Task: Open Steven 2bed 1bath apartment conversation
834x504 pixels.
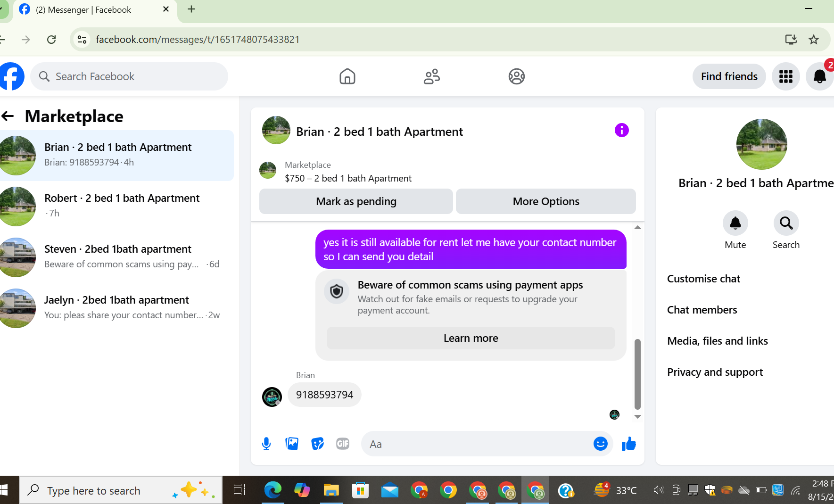Action: [x=116, y=257]
